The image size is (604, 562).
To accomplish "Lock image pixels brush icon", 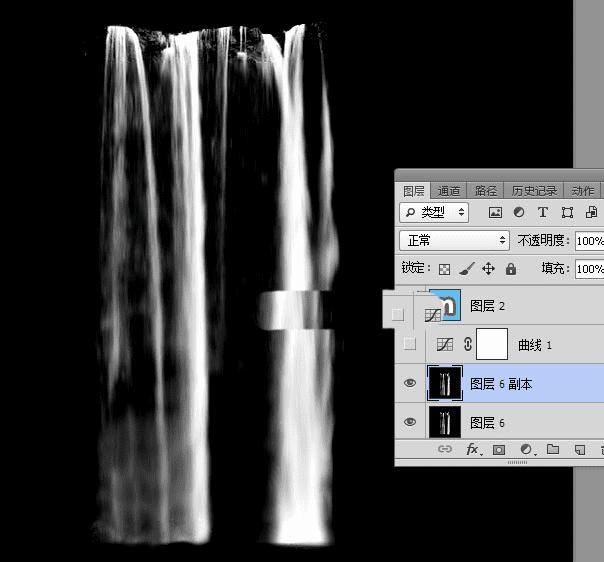I will [467, 269].
